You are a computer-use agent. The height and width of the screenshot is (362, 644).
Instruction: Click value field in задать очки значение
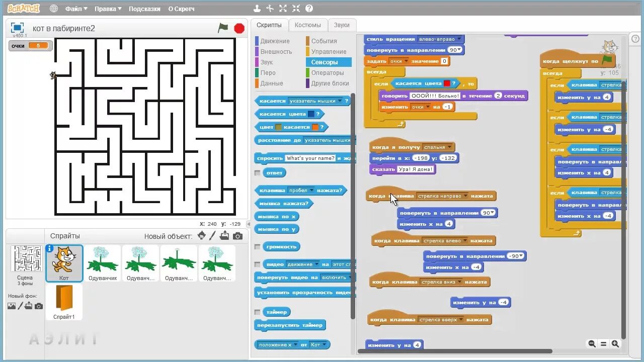tap(444, 61)
